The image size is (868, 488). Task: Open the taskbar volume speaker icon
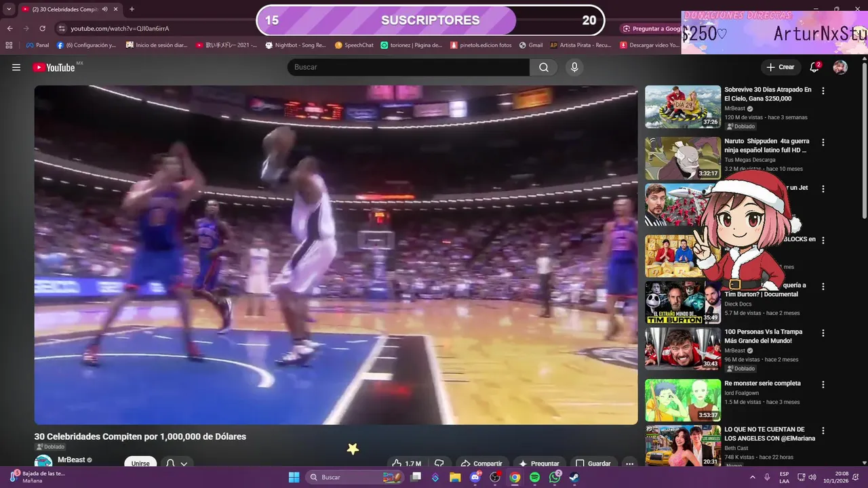point(812,477)
